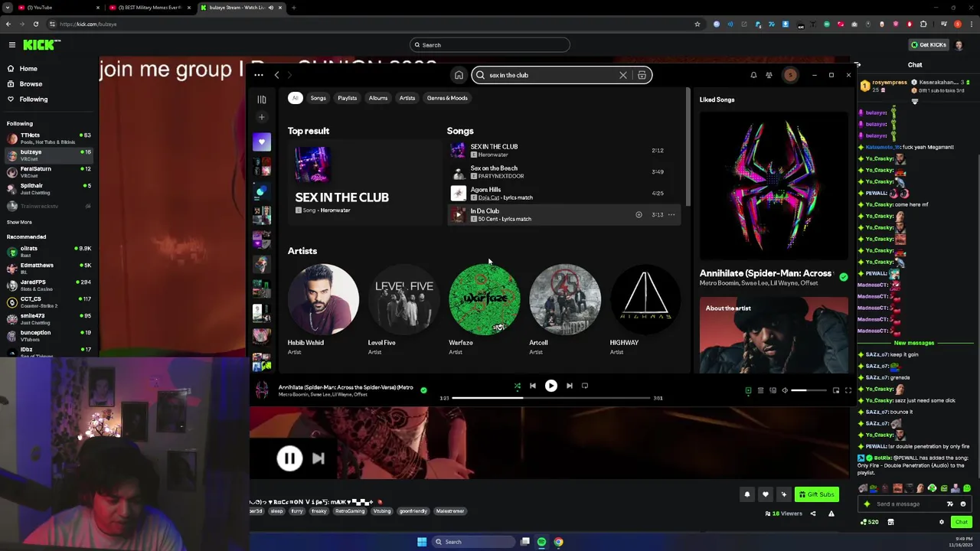Collapse the Kick chat panel
Viewport: 980px width, 551px height.
[x=857, y=65]
